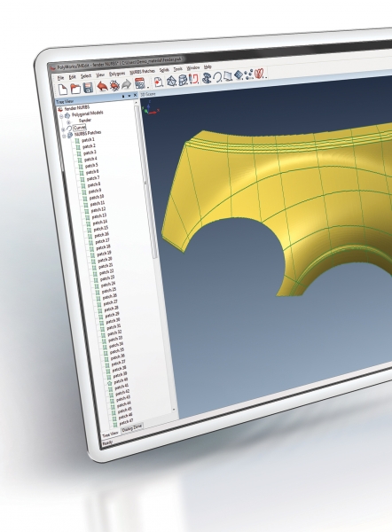Viewport: 392px width, 532px height.
Task: Click the flat surface plane toolbar icon
Action: [x=227, y=76]
